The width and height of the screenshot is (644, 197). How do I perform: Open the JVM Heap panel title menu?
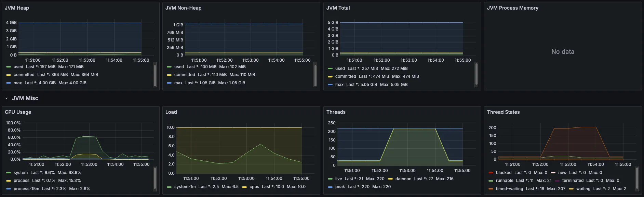click(17, 8)
